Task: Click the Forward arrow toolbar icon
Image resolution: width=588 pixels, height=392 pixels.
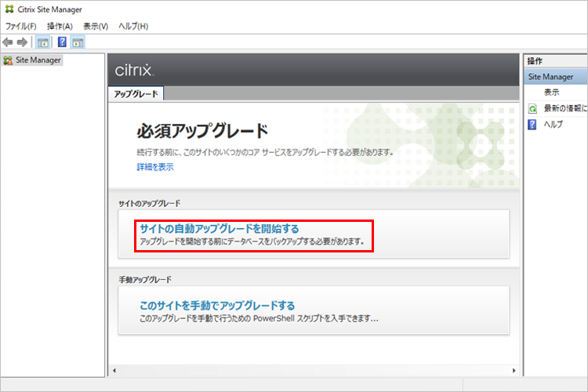Action: 22,42
